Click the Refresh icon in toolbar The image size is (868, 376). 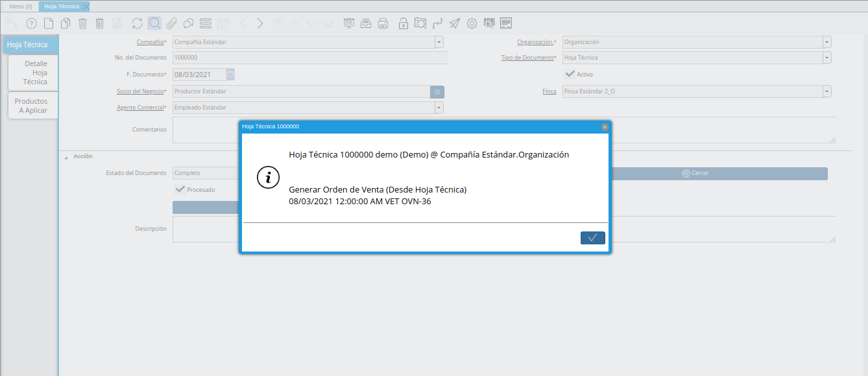coord(137,23)
